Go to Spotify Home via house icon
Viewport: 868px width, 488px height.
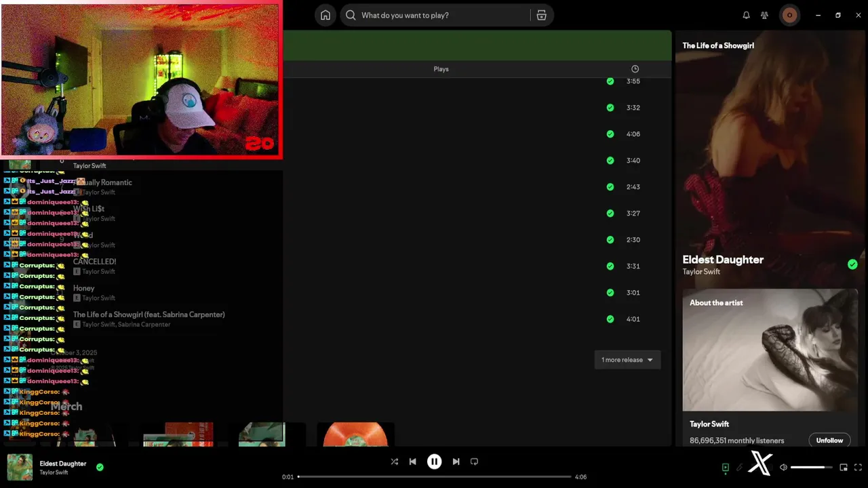(325, 15)
